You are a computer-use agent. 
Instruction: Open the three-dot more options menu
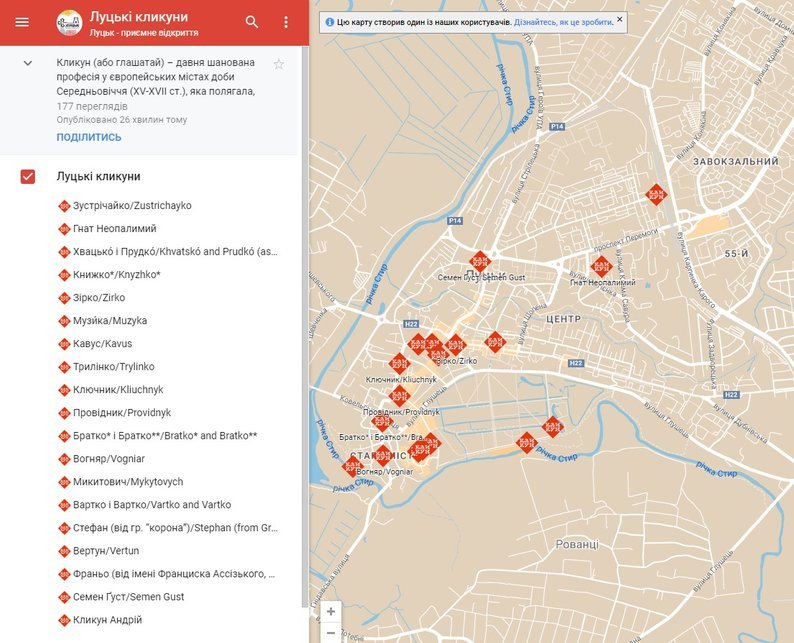286,22
